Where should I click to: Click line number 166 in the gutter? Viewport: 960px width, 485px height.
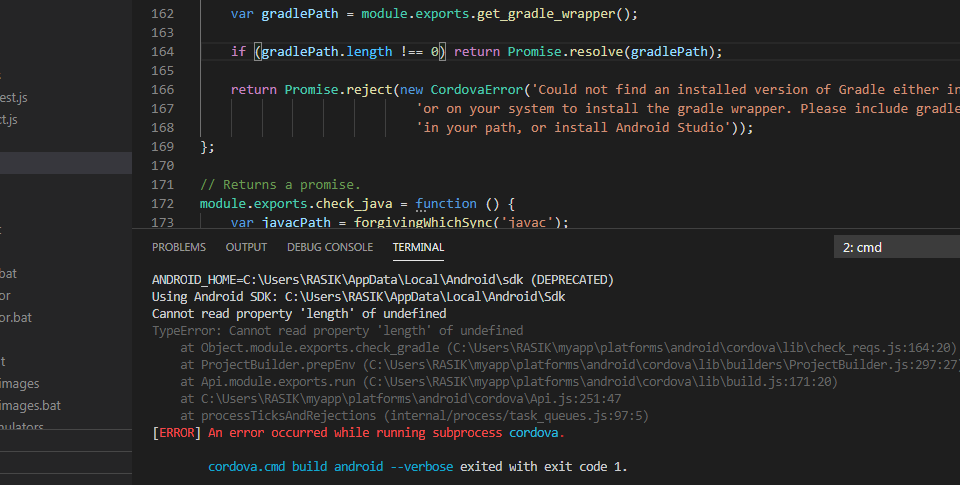pos(163,89)
